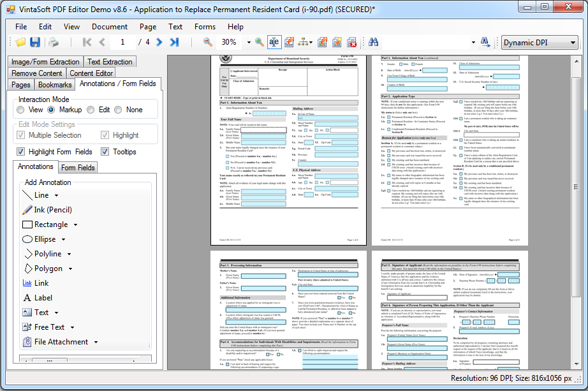
Task: Click the search text input field
Action: click(425, 42)
